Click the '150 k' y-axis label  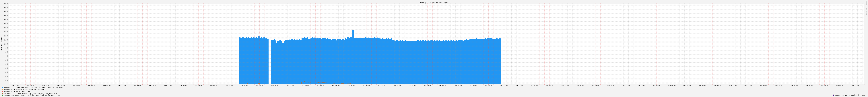[x=6, y=24]
